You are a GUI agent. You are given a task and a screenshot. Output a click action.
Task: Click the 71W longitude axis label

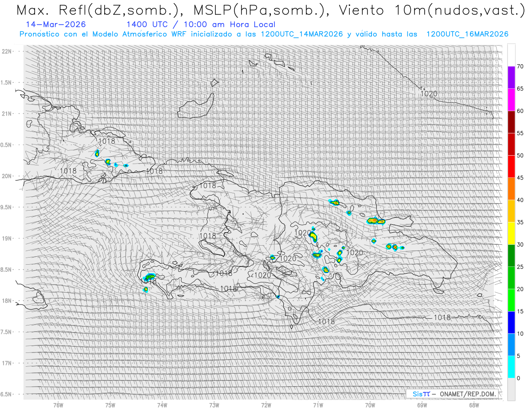pyautogui.click(x=318, y=405)
